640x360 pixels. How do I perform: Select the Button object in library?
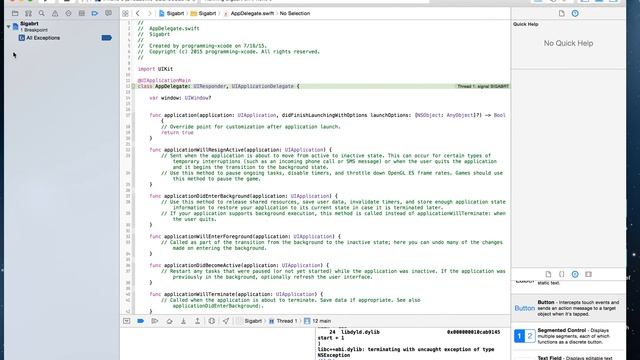568,308
